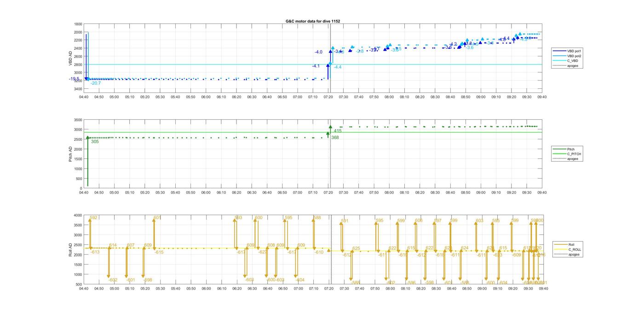
Task: Click the '2800' tick on the VBD axis
Action: tap(78, 64)
